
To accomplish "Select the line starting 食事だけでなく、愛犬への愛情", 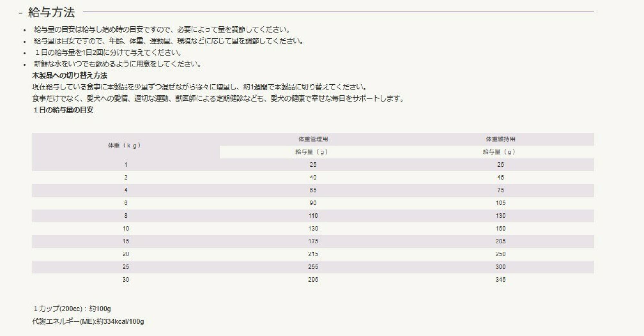I will (219, 98).
